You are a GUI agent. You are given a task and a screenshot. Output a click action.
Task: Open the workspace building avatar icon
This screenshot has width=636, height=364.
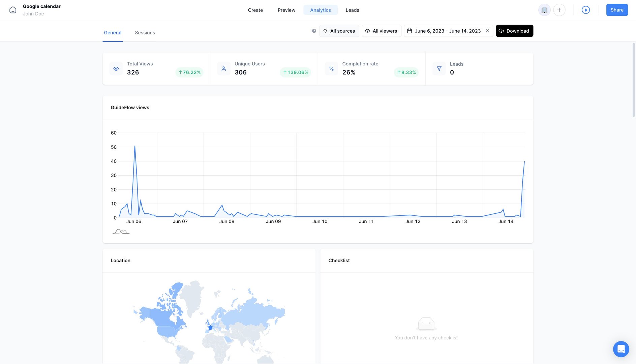coord(544,10)
